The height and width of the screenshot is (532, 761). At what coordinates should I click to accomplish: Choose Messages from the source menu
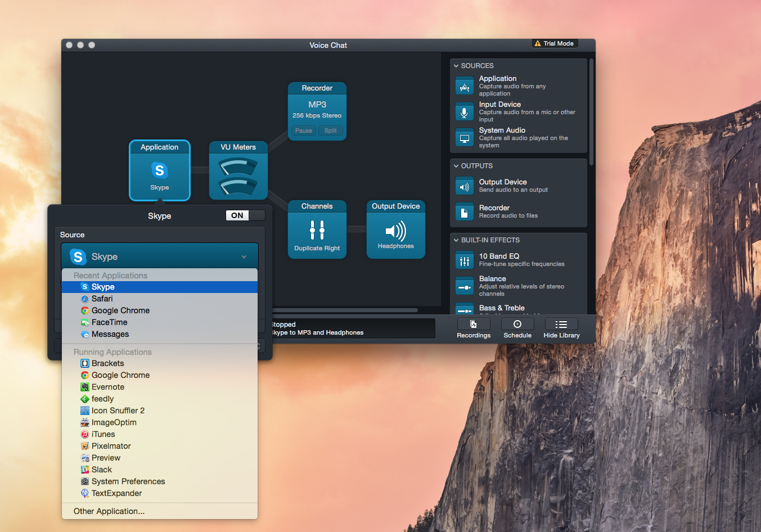click(160, 334)
